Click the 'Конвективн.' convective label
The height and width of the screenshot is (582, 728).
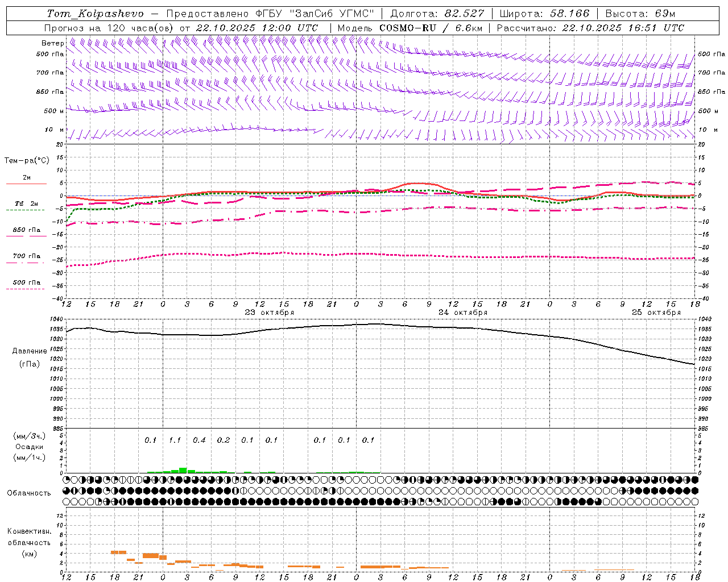point(29,531)
